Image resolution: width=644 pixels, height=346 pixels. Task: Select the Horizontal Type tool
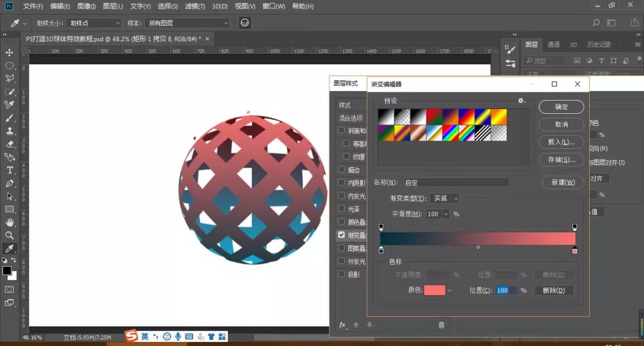(x=10, y=170)
